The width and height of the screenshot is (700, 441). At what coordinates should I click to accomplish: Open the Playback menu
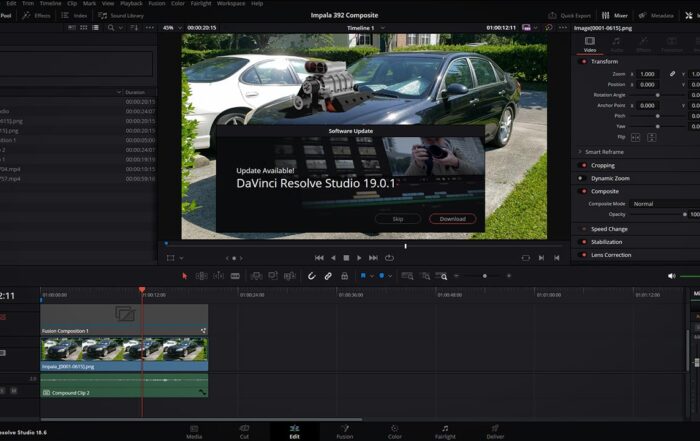coord(131,3)
